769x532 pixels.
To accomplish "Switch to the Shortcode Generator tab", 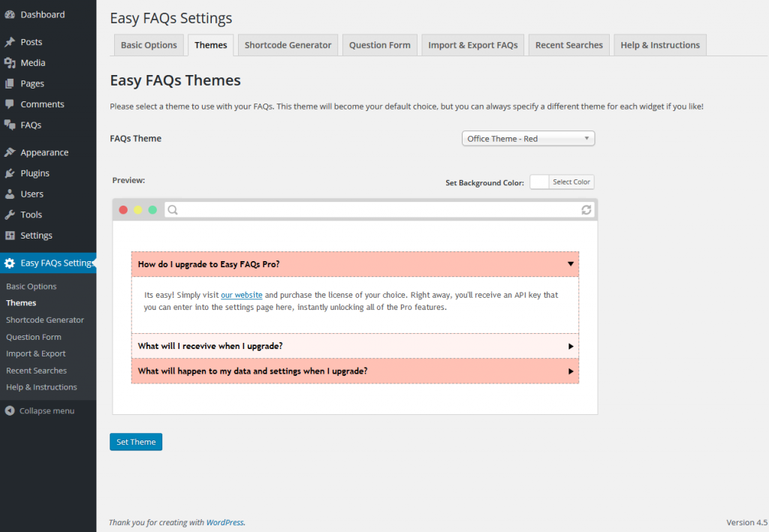I will tap(288, 45).
